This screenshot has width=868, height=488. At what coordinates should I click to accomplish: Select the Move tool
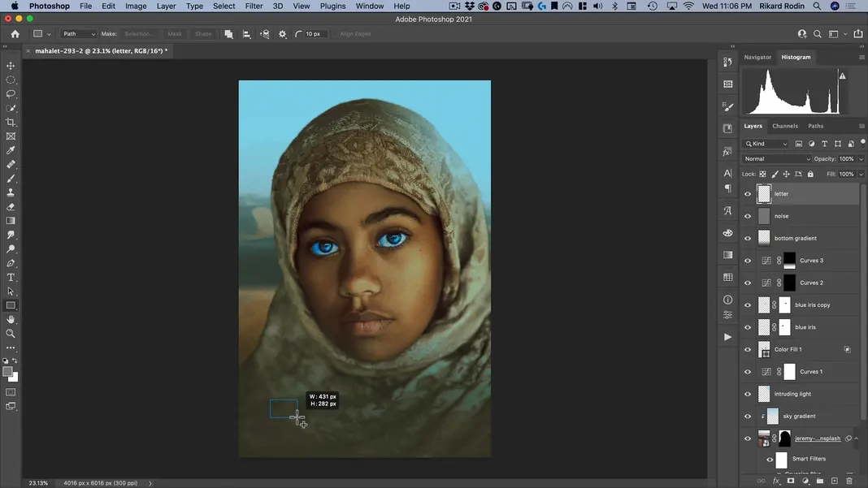[11, 66]
